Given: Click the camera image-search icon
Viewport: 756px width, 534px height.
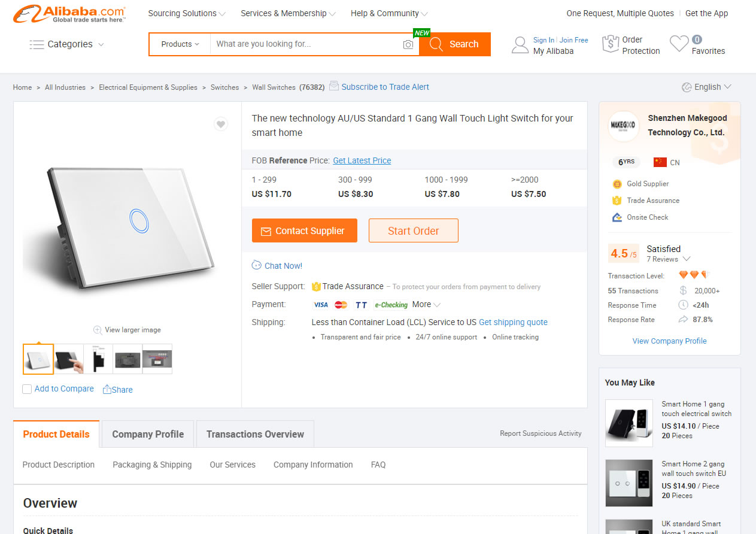Looking at the screenshot, I should pos(408,44).
